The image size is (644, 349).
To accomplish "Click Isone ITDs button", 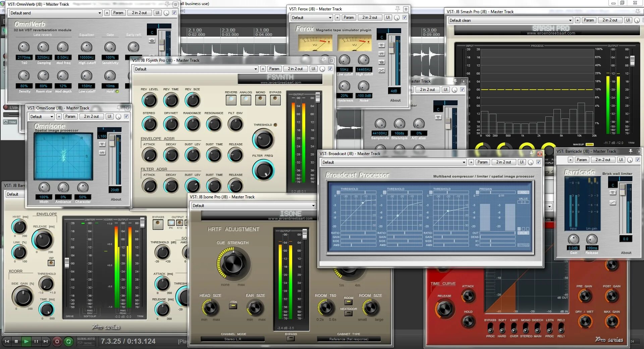I will click(x=233, y=306).
